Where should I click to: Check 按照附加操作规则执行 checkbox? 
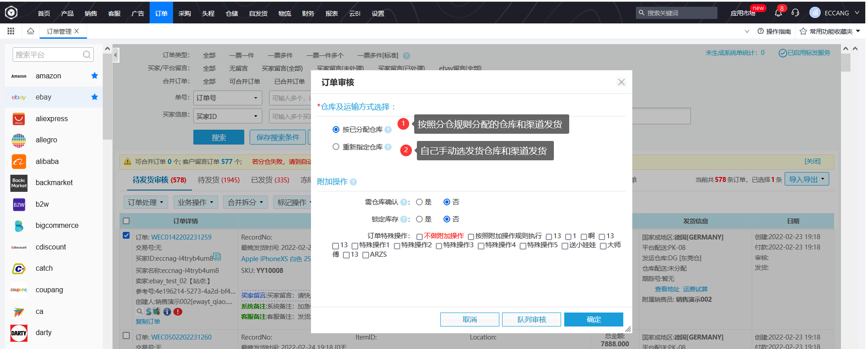pos(471,236)
